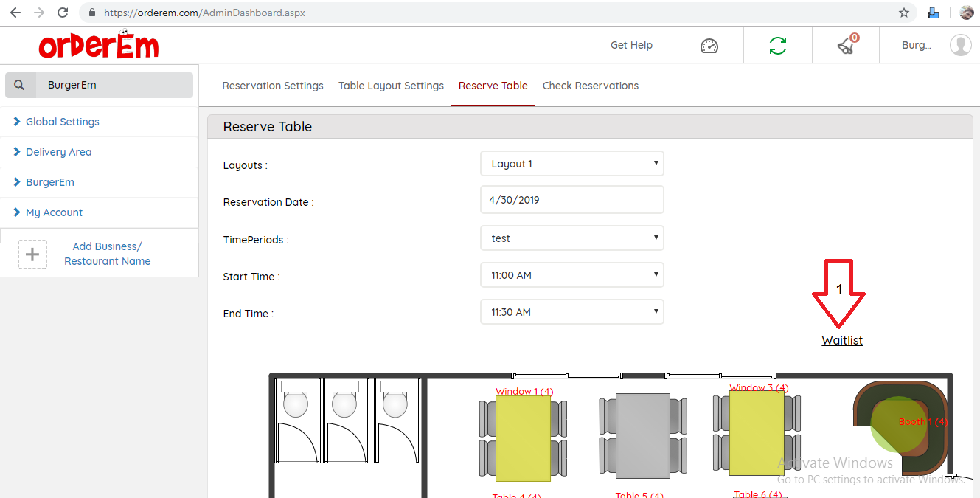This screenshot has height=498, width=980.
Task: Expand Global Settings in sidebar
Action: [62, 122]
